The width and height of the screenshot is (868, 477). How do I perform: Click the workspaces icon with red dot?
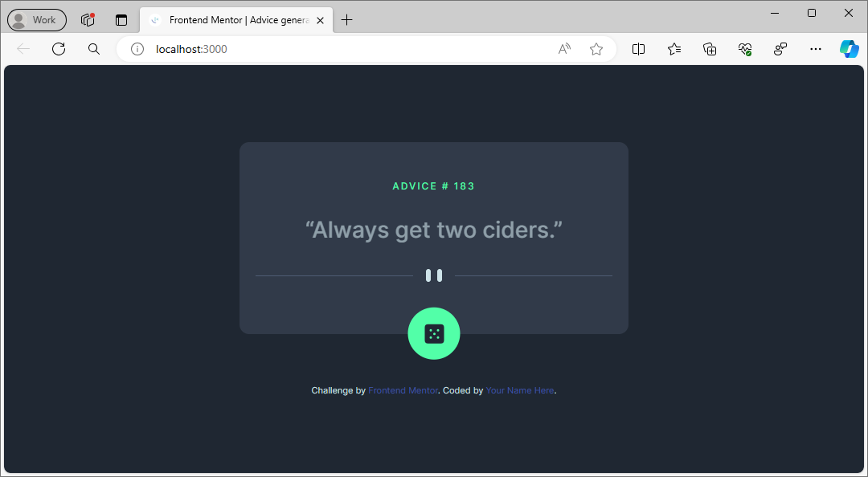87,19
